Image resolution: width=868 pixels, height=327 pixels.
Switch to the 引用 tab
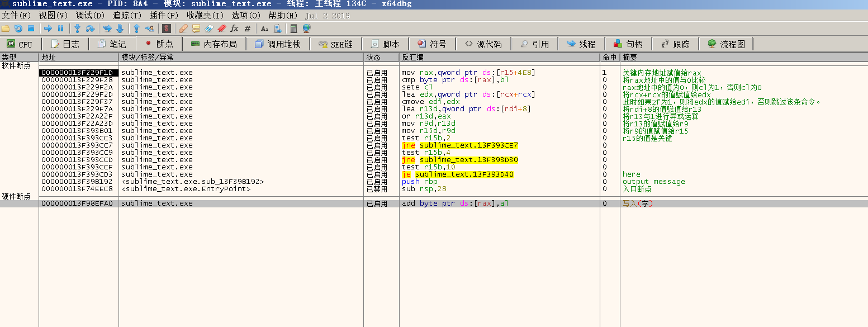(x=535, y=44)
